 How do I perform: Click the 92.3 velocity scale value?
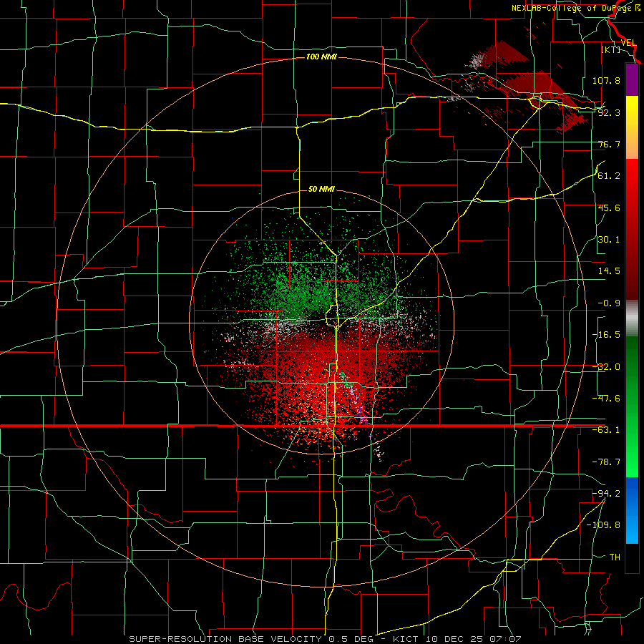click(609, 112)
